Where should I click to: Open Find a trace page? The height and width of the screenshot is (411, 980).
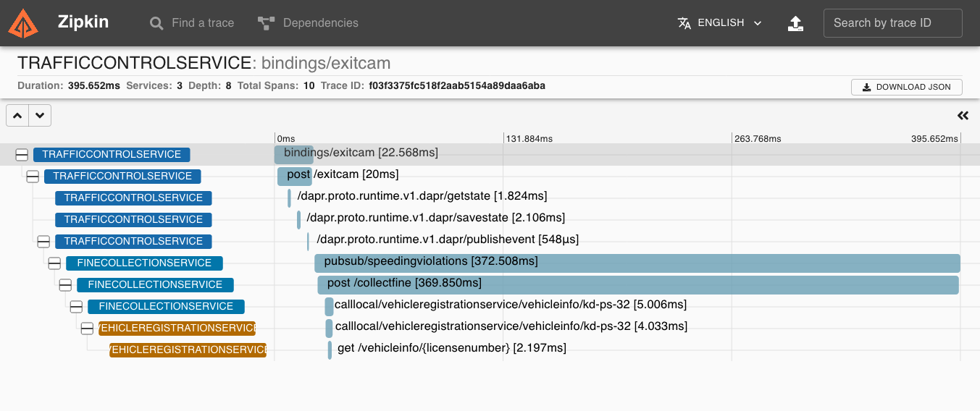click(x=192, y=23)
